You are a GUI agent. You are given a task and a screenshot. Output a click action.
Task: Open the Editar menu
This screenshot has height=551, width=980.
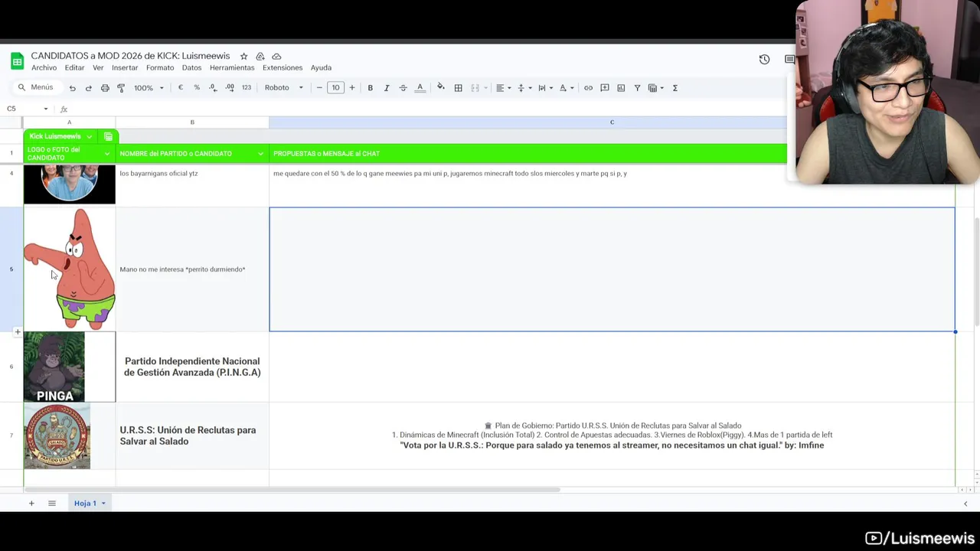pos(74,67)
